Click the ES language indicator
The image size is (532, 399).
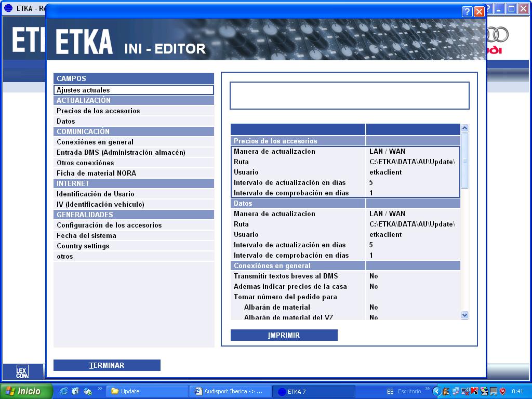point(390,392)
